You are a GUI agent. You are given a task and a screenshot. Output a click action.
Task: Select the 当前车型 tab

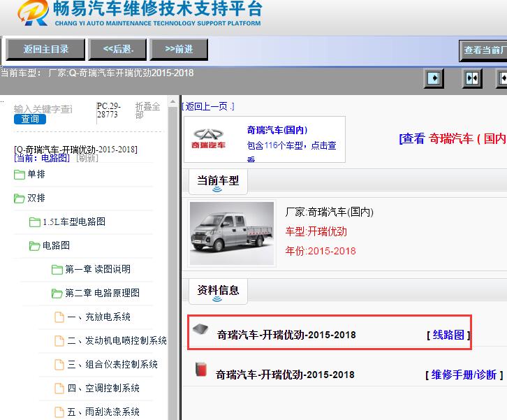(218, 182)
